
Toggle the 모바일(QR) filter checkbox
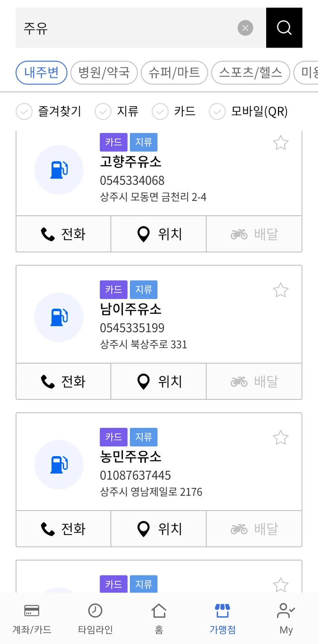click(217, 112)
